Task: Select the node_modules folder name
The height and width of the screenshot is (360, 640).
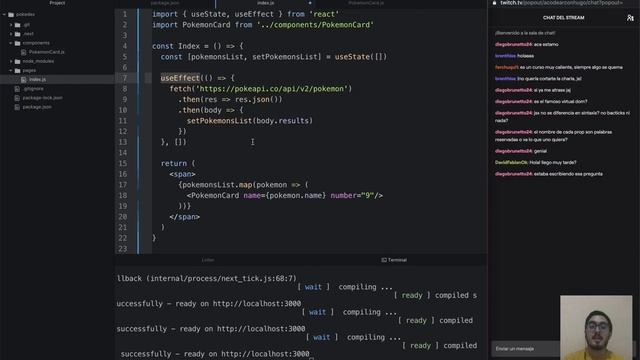Action: tap(38, 61)
